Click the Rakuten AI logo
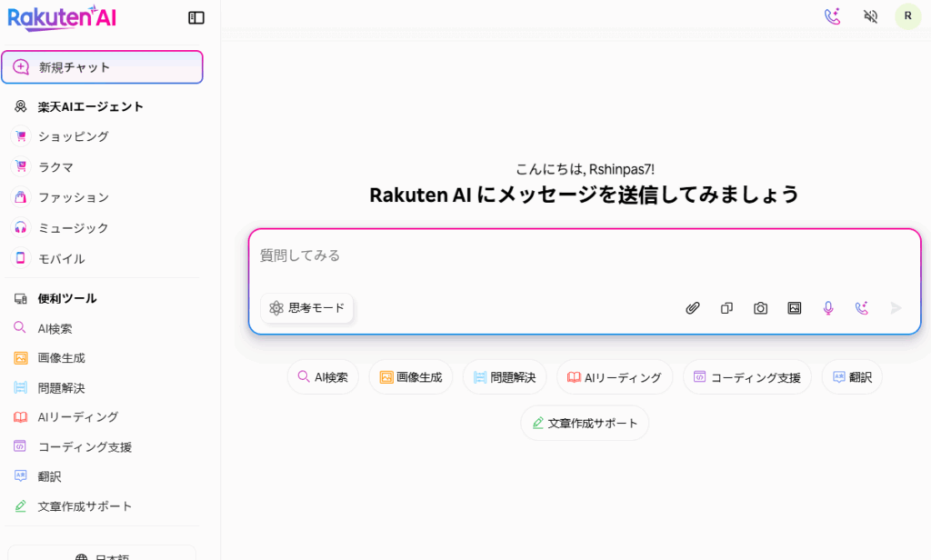Viewport: 931px width, 560px height. 62,18
